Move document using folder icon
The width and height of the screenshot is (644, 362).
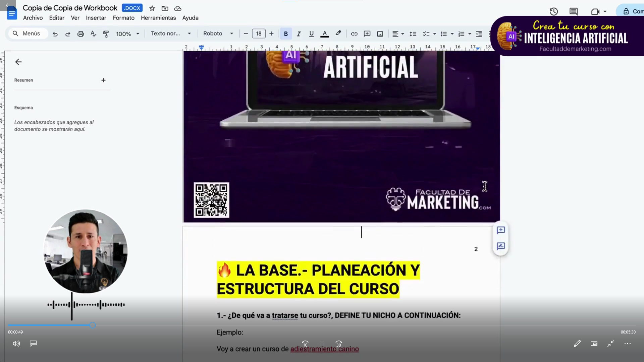pos(165,8)
